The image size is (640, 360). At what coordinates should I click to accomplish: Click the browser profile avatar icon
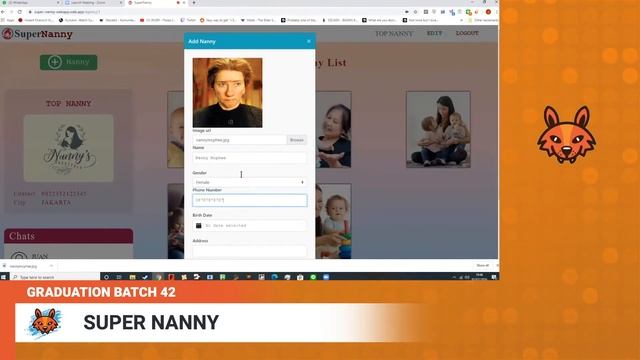point(488,12)
